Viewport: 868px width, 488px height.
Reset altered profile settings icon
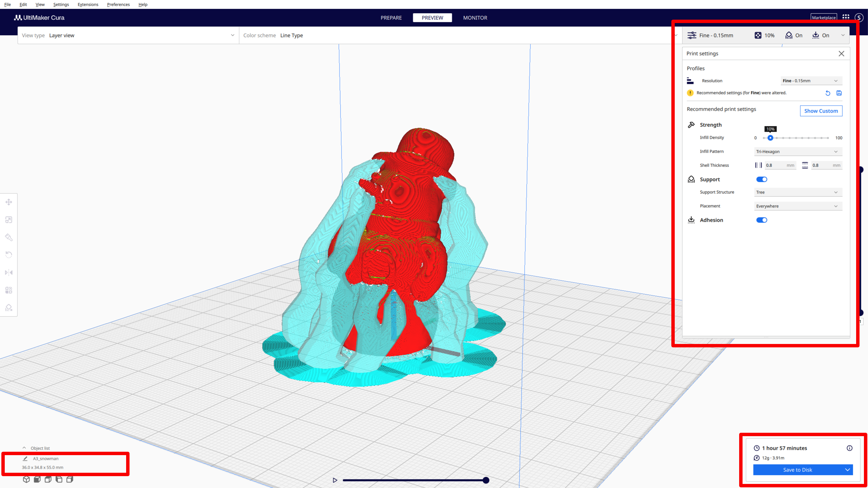[828, 93]
